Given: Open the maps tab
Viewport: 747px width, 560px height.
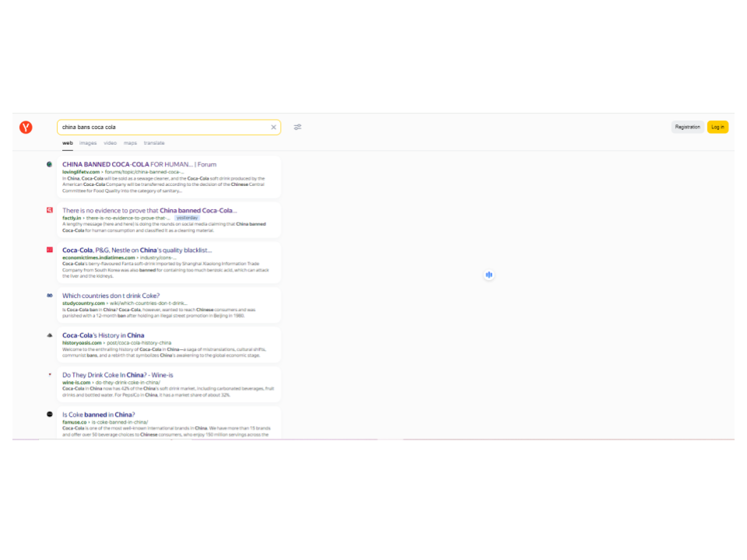Looking at the screenshot, I should (x=130, y=143).
